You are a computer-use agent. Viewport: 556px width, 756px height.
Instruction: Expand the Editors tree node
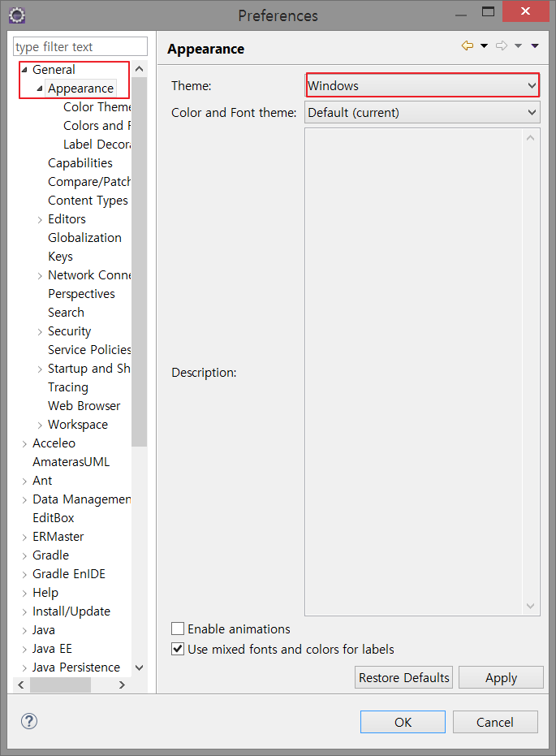click(x=40, y=220)
